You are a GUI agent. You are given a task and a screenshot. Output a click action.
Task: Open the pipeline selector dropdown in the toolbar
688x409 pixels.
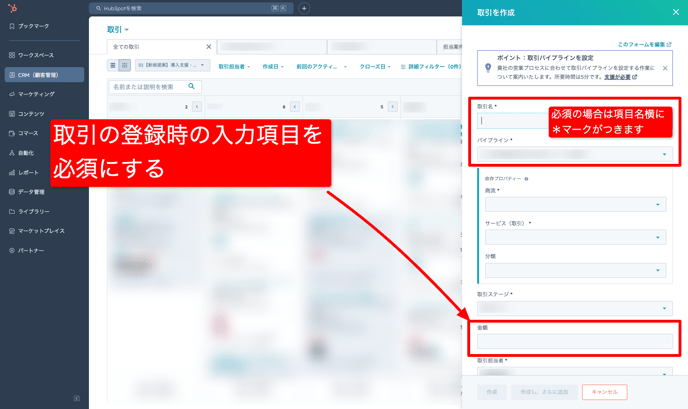click(x=172, y=65)
